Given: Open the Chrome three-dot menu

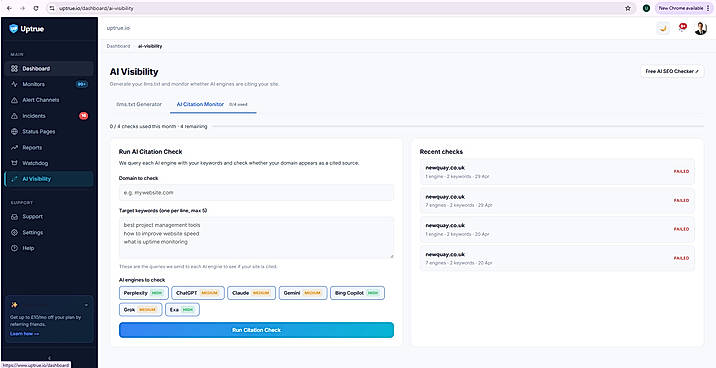Looking at the screenshot, I should pos(708,8).
